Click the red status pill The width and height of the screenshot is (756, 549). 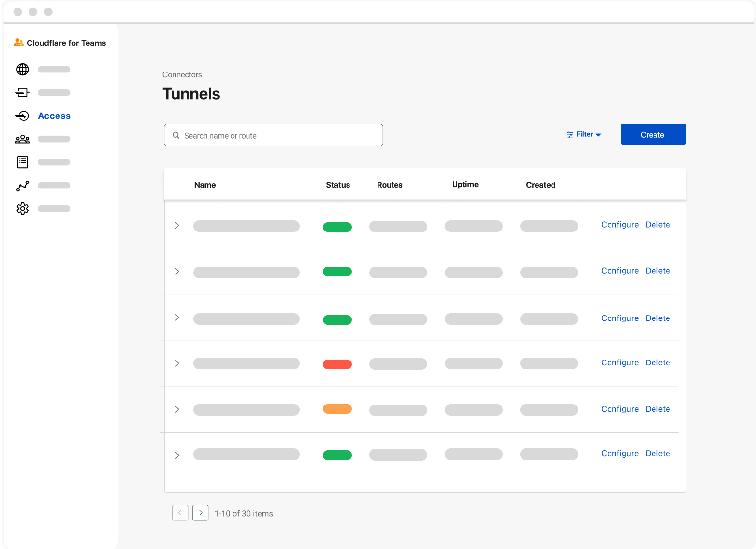click(337, 364)
